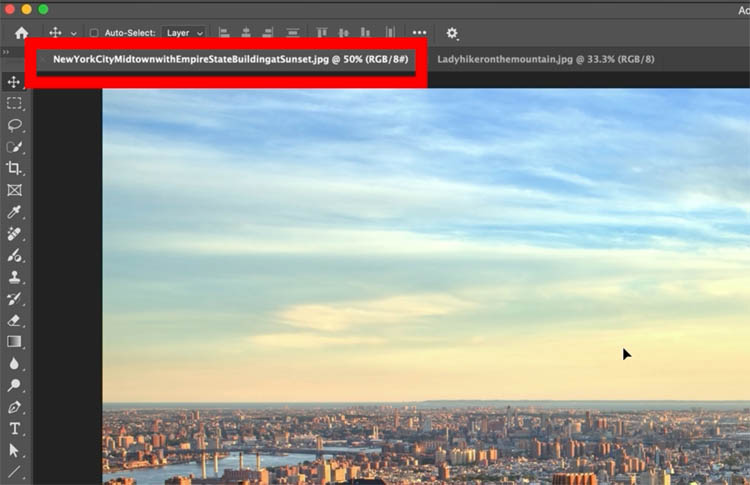Image resolution: width=750 pixels, height=485 pixels.
Task: Enable the Auto-Select checkbox
Action: tap(94, 33)
